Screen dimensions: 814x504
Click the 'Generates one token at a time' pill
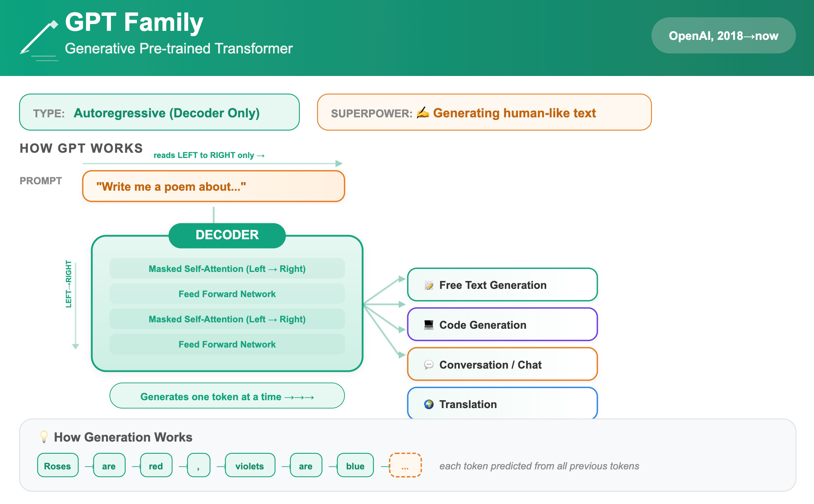pos(227,396)
